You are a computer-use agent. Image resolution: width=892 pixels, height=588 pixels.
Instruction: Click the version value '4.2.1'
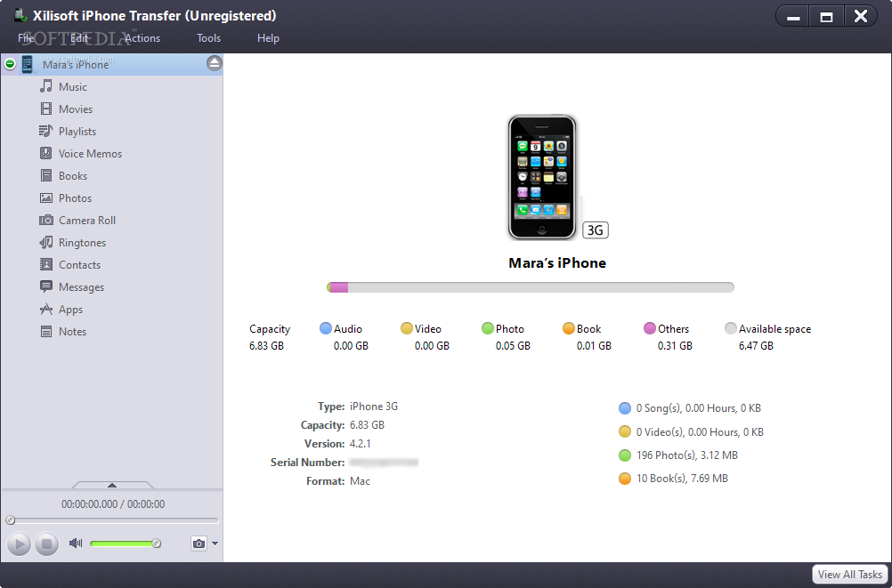361,444
